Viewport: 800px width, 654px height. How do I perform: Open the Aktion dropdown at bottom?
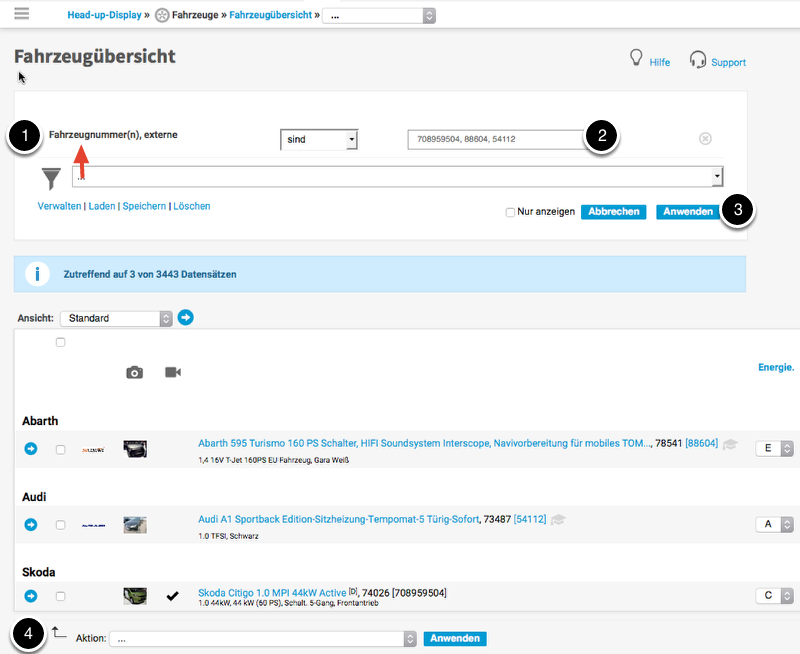(x=262, y=638)
